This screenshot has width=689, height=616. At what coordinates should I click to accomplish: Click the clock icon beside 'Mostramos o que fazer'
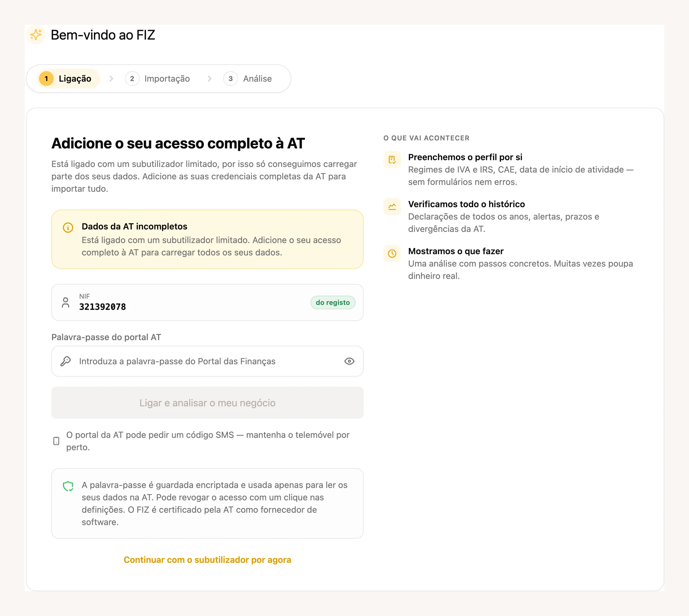[392, 254]
